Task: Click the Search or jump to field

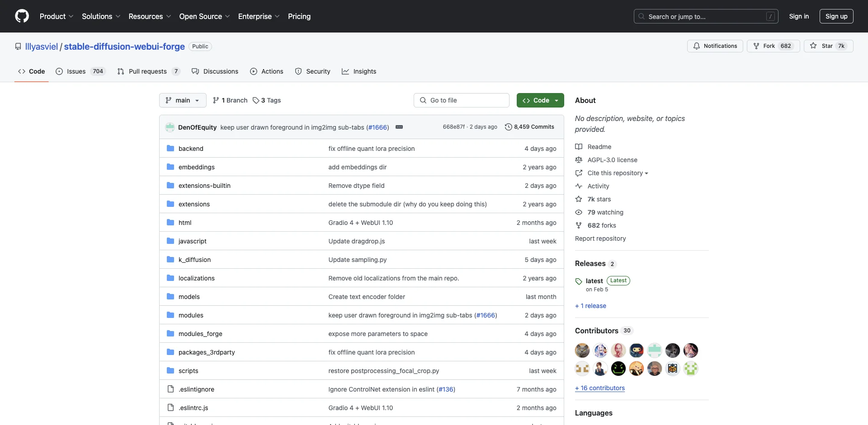Action: 706,16
